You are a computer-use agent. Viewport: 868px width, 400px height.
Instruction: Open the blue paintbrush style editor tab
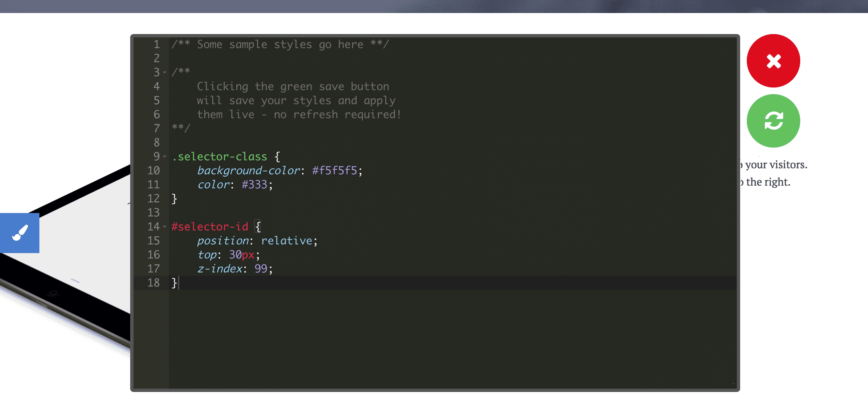click(20, 233)
